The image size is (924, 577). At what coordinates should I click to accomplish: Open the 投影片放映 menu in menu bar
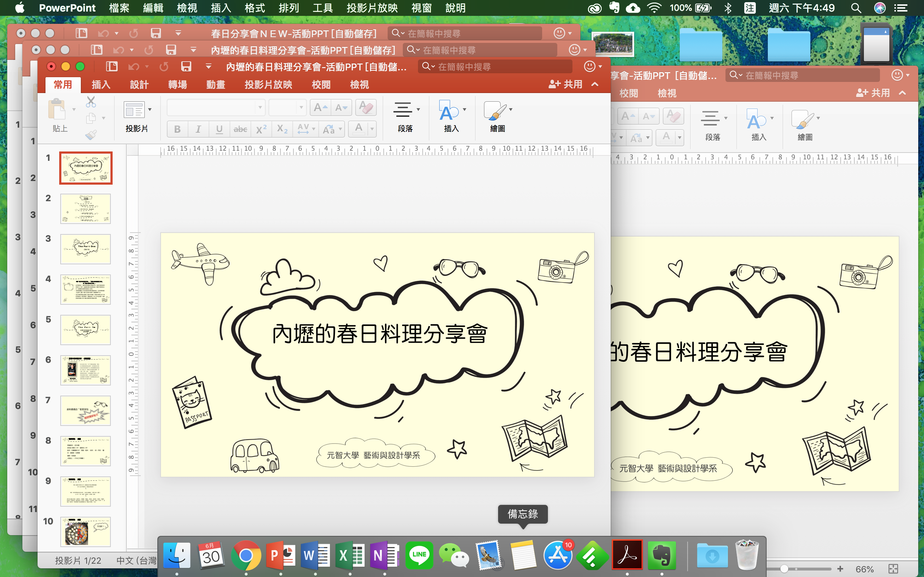coord(372,8)
